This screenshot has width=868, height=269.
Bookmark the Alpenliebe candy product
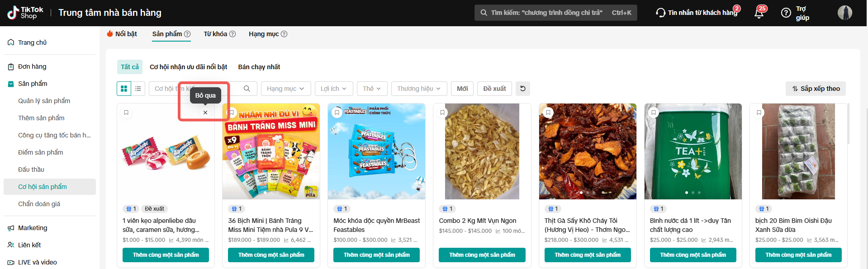[126, 113]
